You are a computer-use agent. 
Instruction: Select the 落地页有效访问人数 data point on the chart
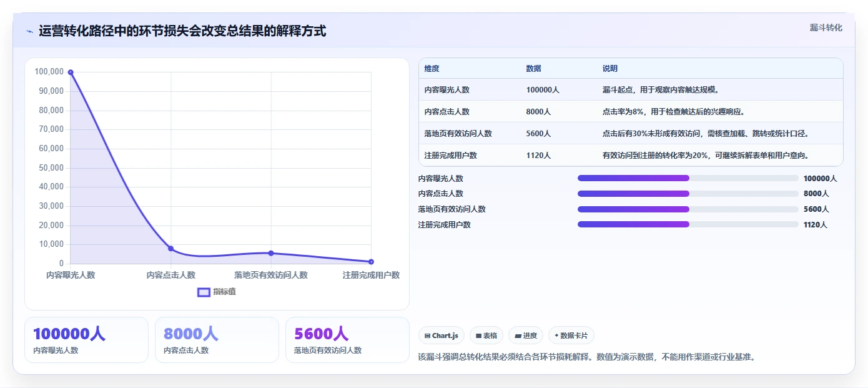coord(271,253)
